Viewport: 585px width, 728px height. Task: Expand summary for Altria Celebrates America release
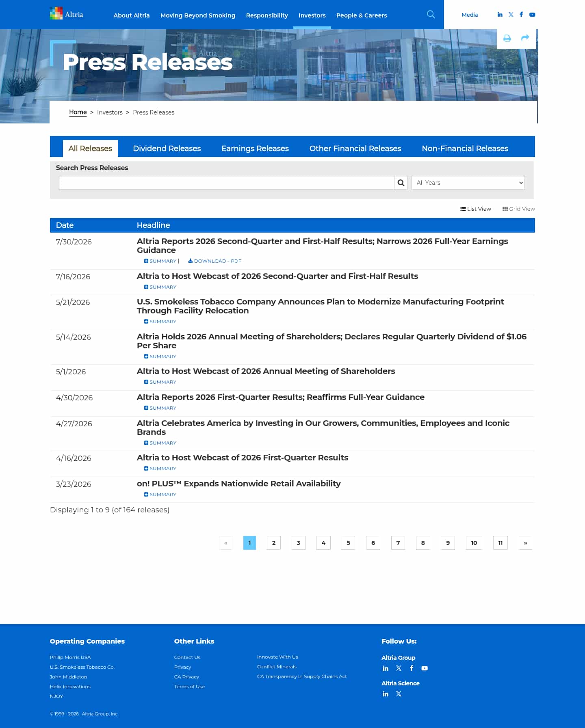click(160, 443)
